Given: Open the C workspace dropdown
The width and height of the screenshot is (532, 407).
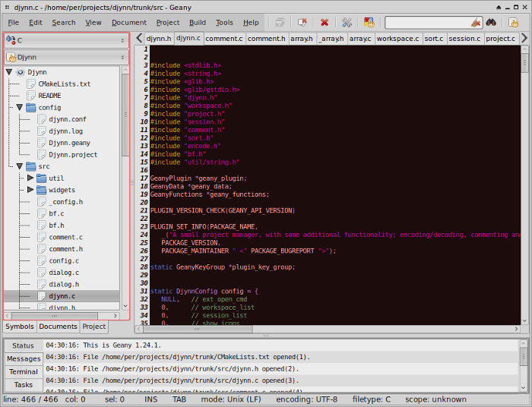Looking at the screenshot, I should coord(67,40).
